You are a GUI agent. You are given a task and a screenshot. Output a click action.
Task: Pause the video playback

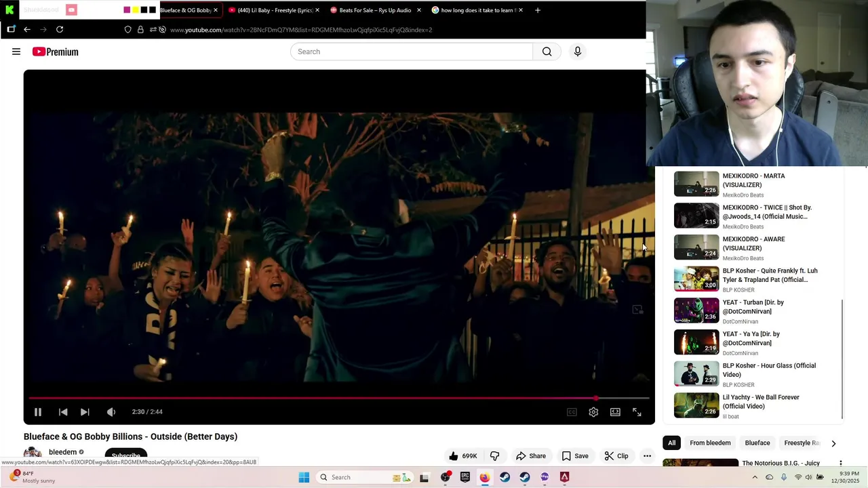(x=38, y=411)
